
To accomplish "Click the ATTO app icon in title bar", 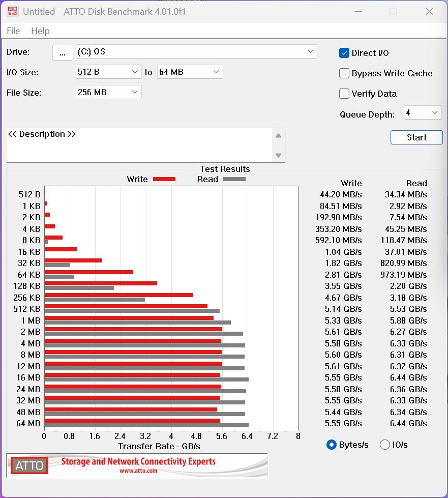I will pos(13,11).
